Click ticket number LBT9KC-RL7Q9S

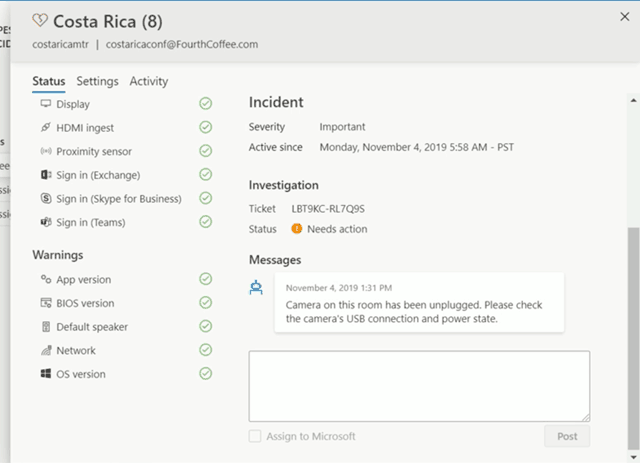pyautogui.click(x=328, y=209)
